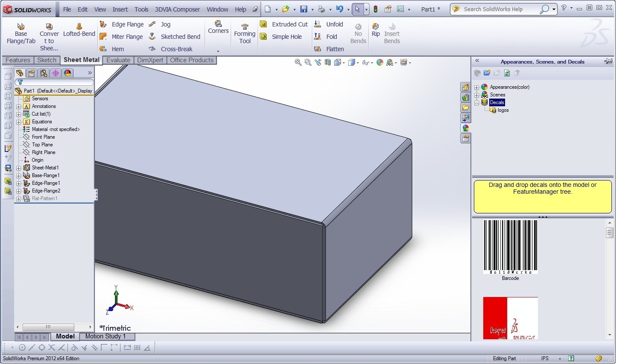Viewport: 617px width, 364px height.
Task: Click the FeatureManager filter field
Action: pos(54,82)
